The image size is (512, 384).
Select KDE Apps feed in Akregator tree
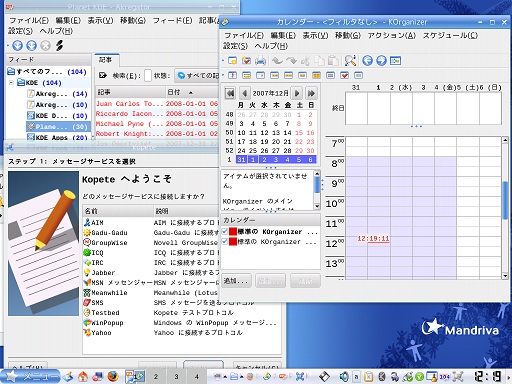57,137
